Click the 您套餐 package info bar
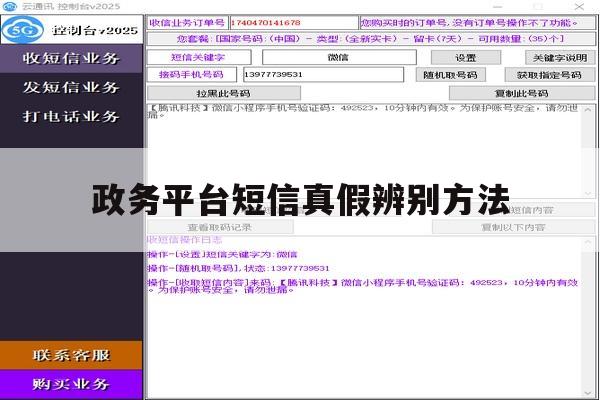This screenshot has width=600, height=400. (371, 39)
